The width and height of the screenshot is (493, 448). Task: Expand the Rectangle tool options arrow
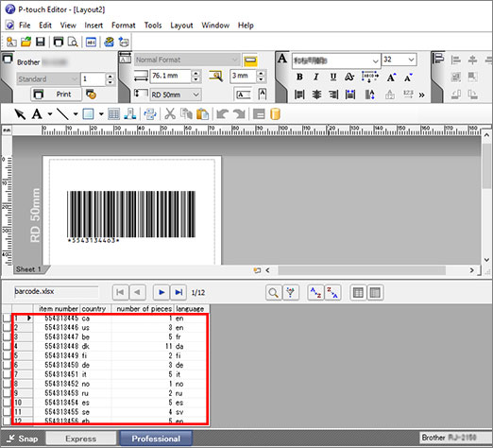(101, 114)
